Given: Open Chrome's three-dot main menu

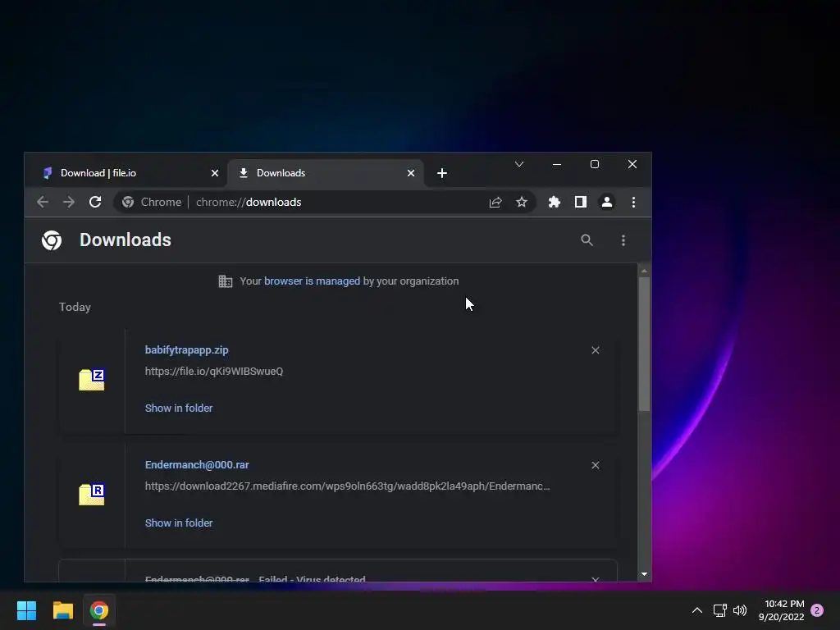Looking at the screenshot, I should click(634, 202).
